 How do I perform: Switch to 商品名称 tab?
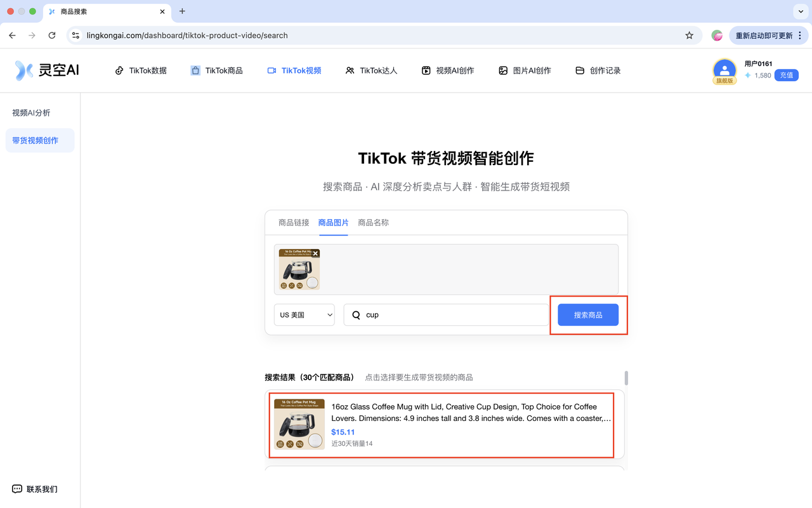tap(373, 223)
